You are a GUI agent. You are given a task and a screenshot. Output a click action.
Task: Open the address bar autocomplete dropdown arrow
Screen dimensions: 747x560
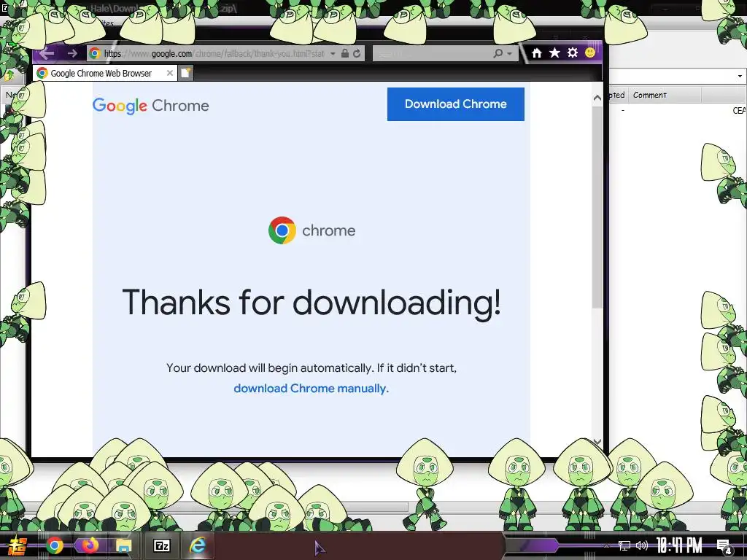[333, 54]
